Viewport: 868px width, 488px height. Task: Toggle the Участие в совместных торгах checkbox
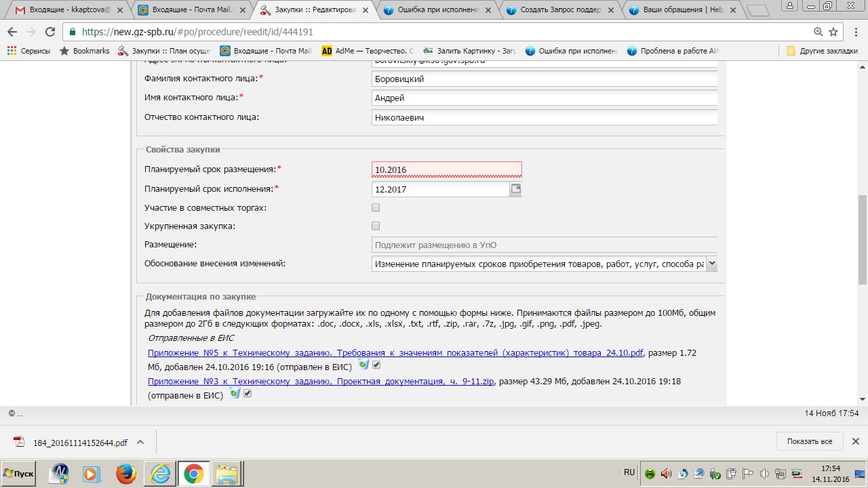tap(376, 207)
